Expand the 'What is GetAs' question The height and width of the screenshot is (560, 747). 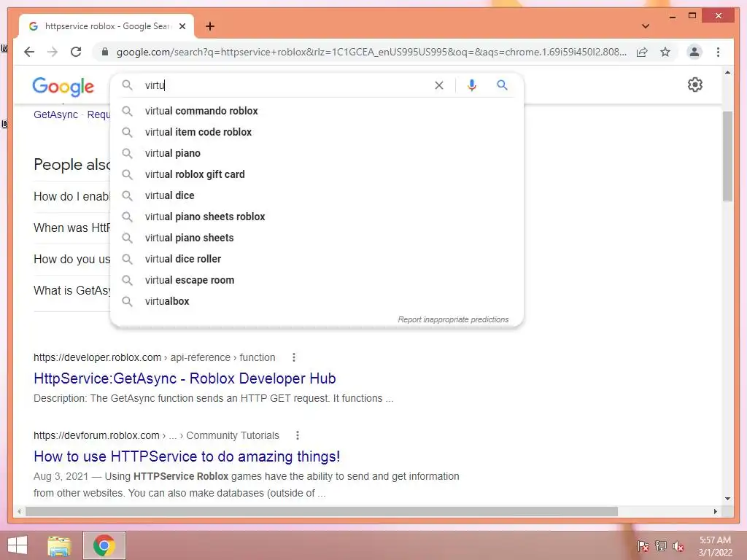click(x=71, y=290)
